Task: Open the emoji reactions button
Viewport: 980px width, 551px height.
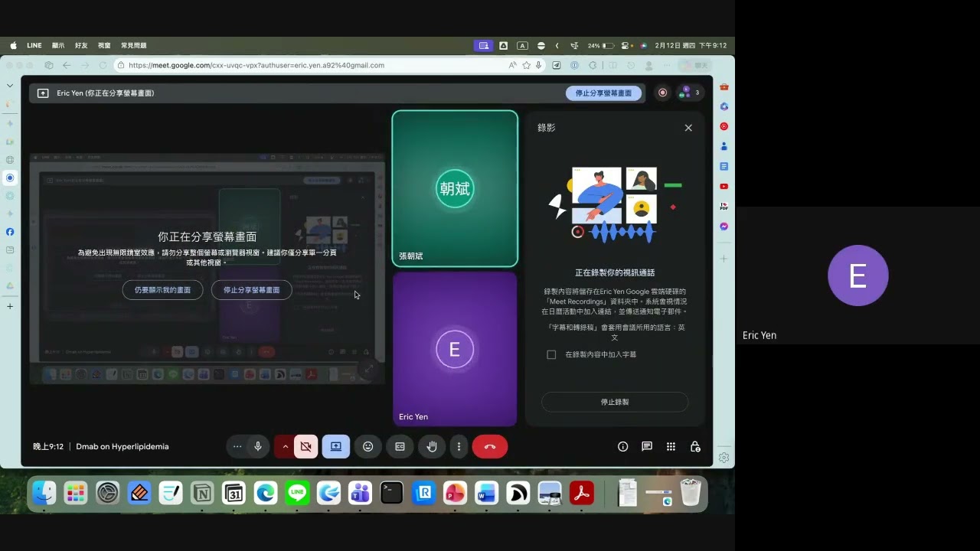Action: (x=368, y=446)
